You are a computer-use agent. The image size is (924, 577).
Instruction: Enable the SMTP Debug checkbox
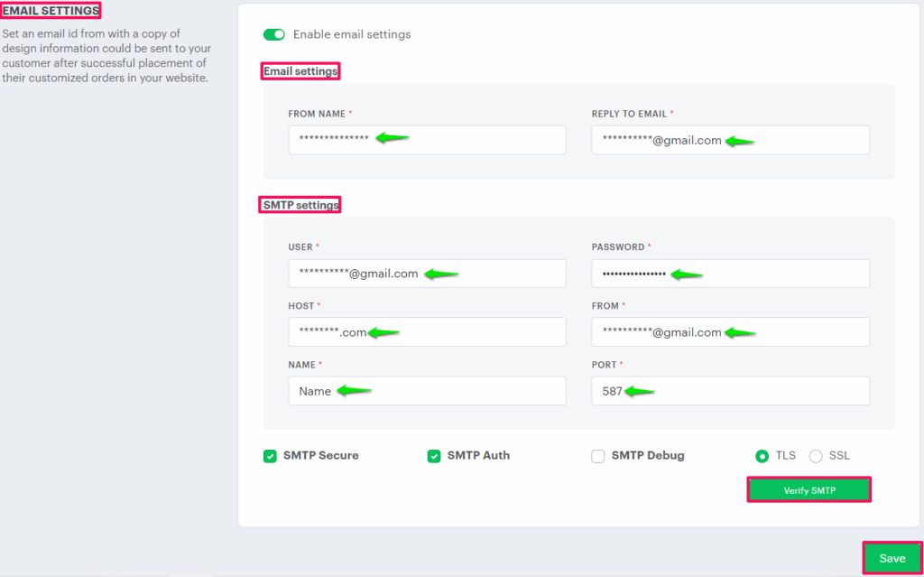[598, 456]
